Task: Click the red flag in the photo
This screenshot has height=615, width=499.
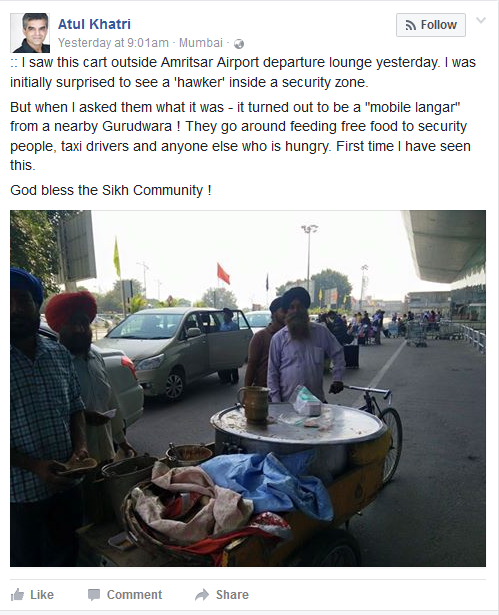Action: (223, 274)
